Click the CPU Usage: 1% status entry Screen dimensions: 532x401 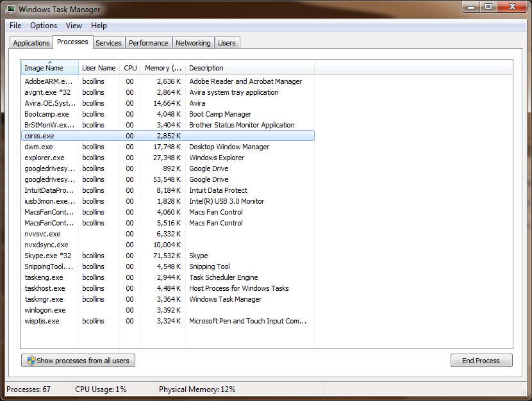(101, 389)
